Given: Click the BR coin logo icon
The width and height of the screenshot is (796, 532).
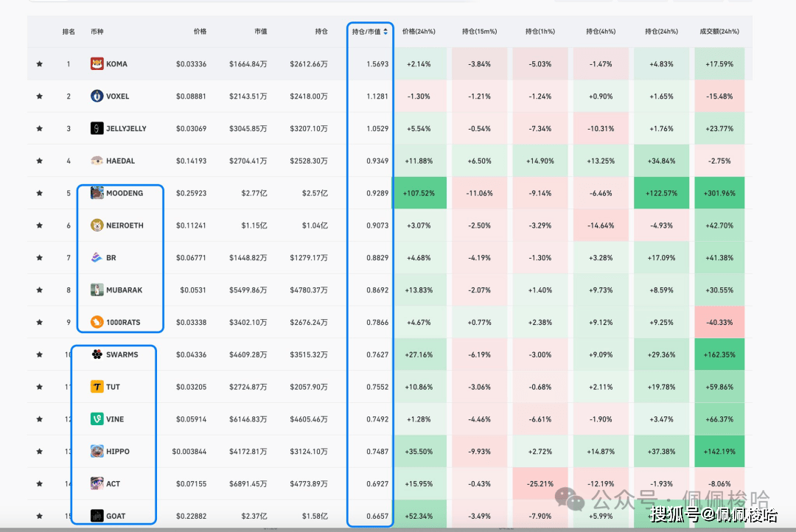Looking at the screenshot, I should click(x=97, y=258).
